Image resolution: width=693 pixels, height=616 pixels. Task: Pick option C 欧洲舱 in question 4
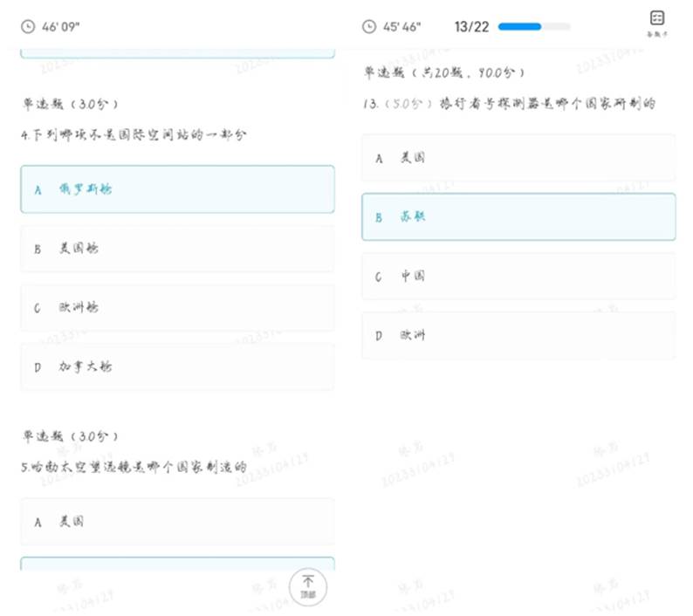pyautogui.click(x=177, y=308)
